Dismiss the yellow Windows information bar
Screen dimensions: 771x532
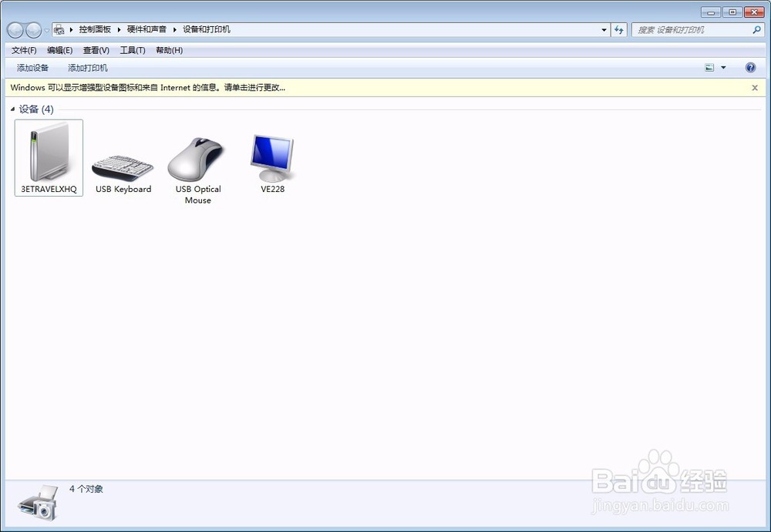[755, 88]
